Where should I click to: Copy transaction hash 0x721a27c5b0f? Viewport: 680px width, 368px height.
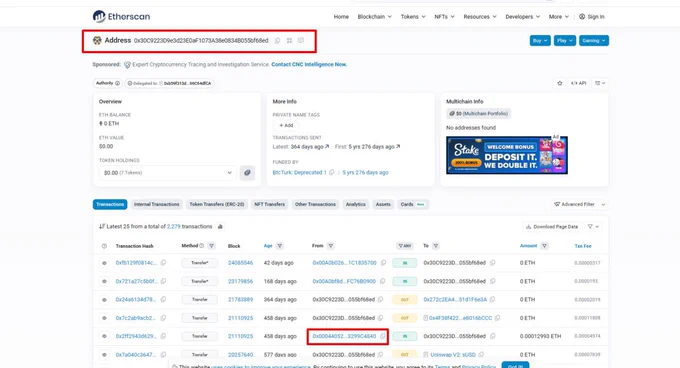point(163,281)
